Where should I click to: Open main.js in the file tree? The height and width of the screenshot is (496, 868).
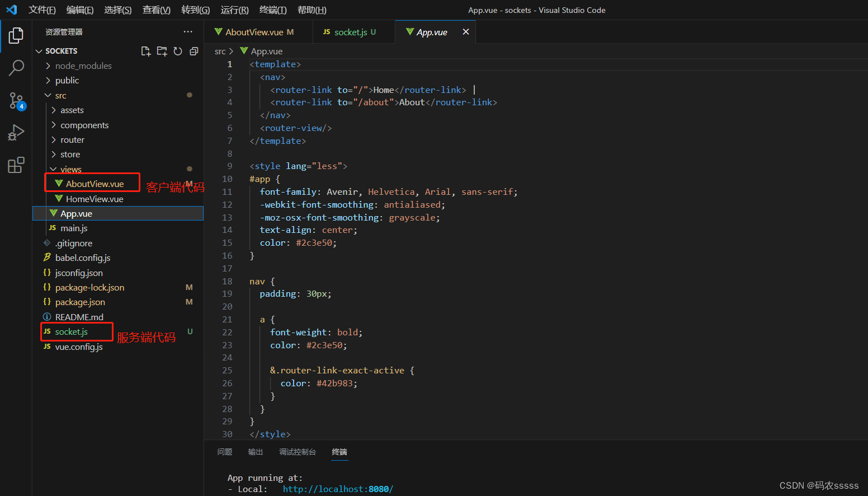[x=118, y=228]
